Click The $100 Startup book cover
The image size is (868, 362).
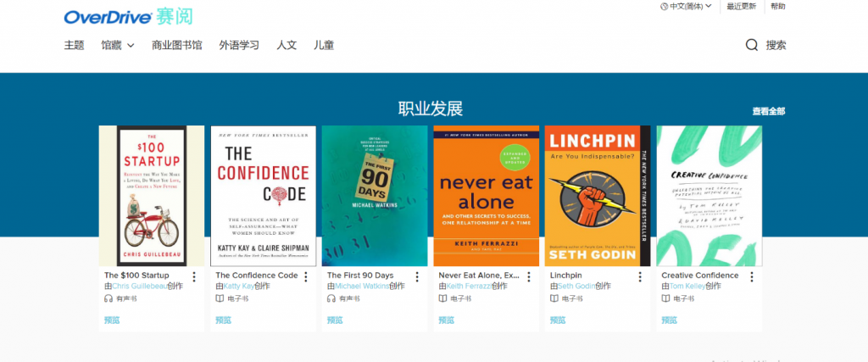tap(152, 196)
